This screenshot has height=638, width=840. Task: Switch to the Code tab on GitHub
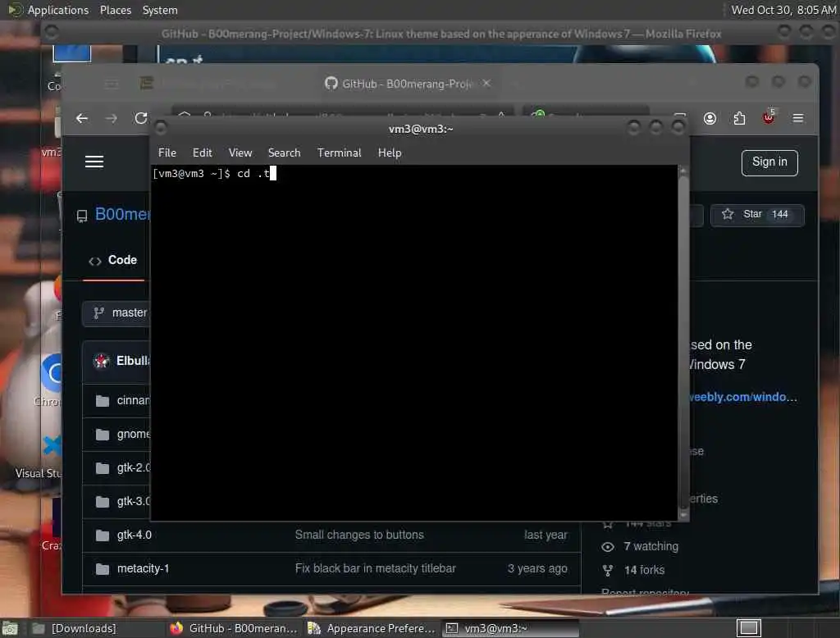point(113,260)
